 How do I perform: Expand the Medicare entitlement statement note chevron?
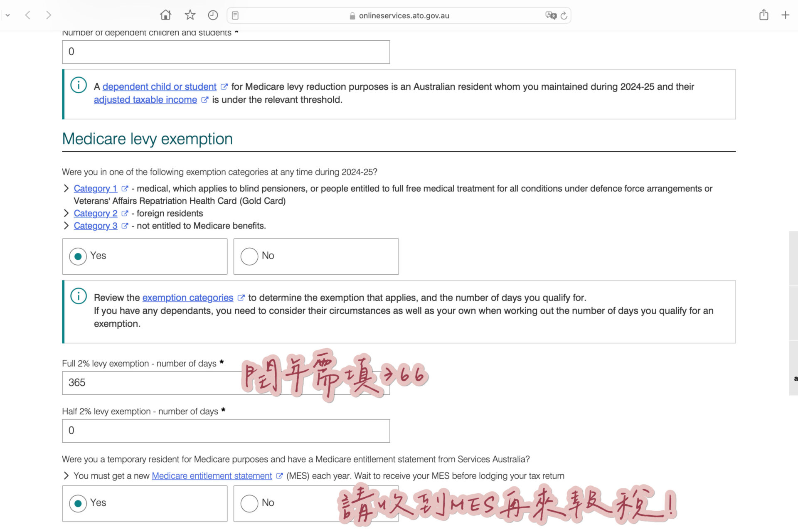(66, 475)
